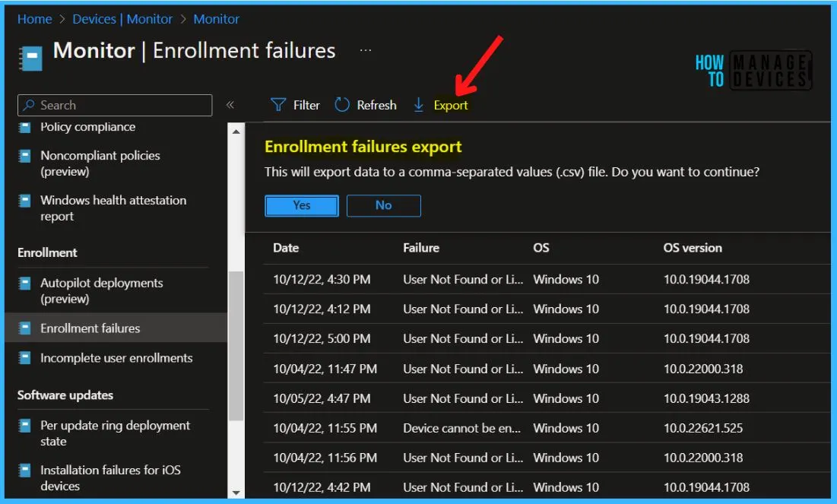Sort by the Failure column header
The height and width of the screenshot is (504, 837).
point(421,248)
